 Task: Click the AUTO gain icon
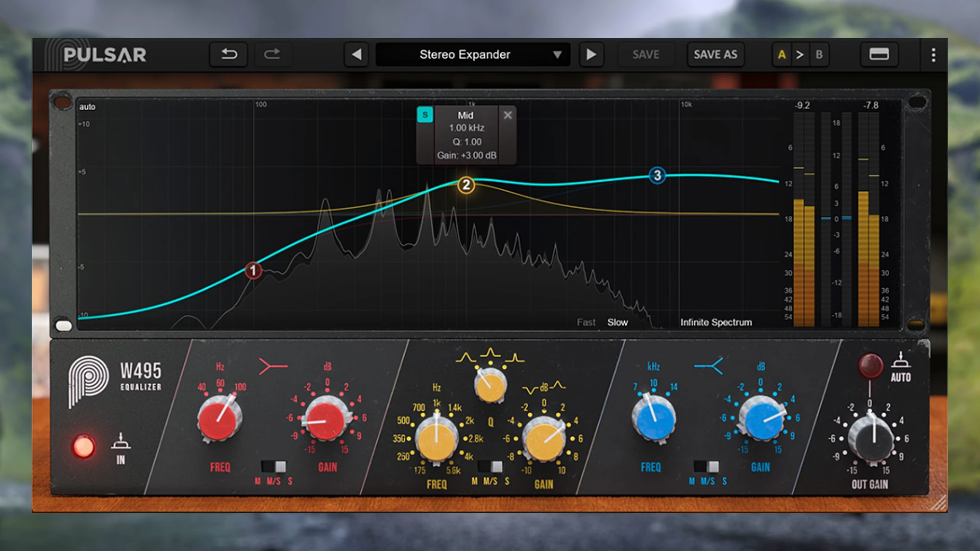[x=901, y=360]
